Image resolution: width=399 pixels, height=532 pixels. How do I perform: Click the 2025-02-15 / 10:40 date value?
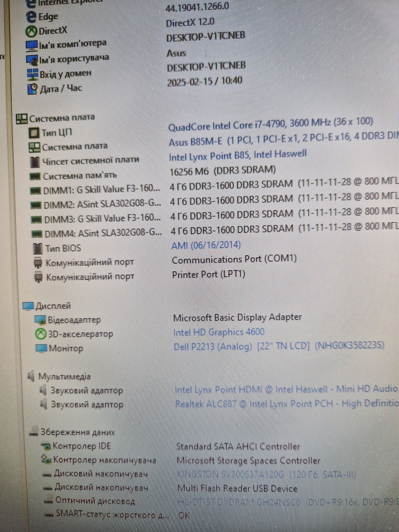pyautogui.click(x=205, y=81)
